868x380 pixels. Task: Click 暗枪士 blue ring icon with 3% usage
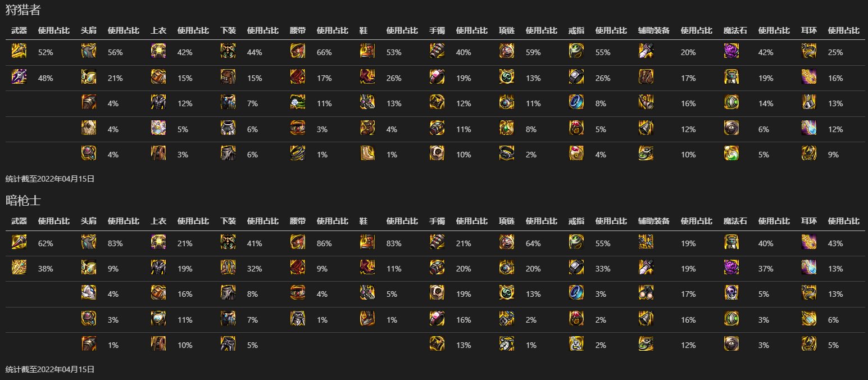(576, 293)
